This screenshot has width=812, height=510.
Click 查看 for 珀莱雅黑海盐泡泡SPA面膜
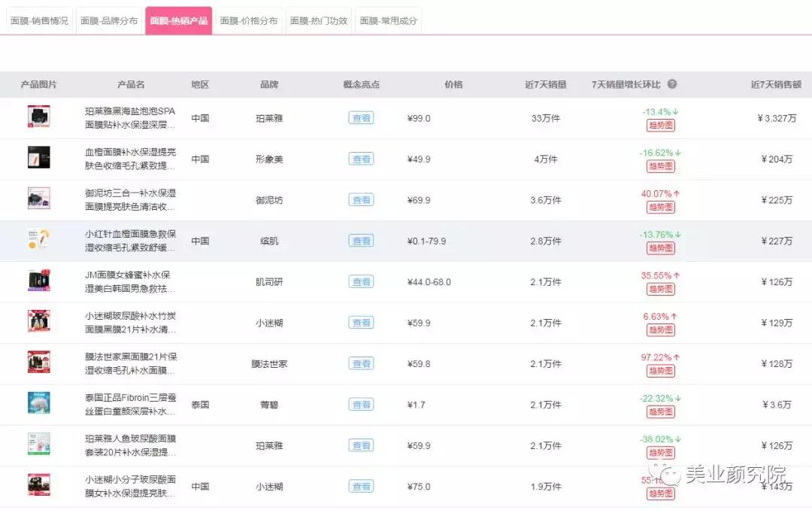pyautogui.click(x=361, y=118)
